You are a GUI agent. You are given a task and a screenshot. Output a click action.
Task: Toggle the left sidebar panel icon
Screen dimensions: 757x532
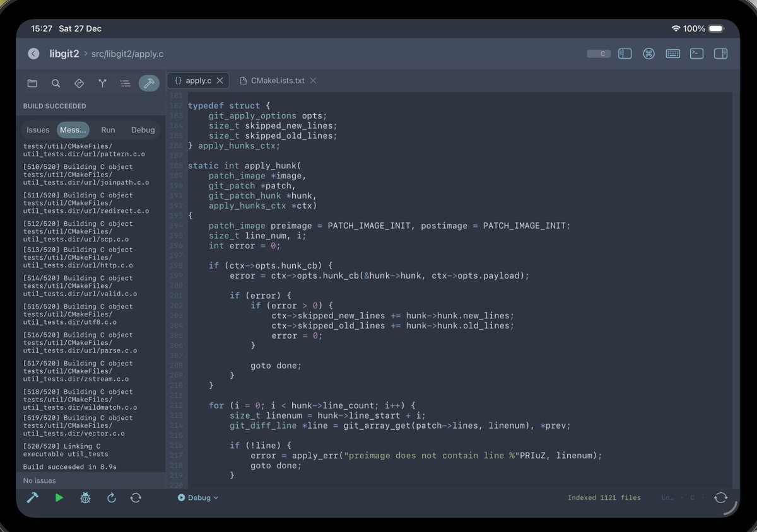click(625, 54)
